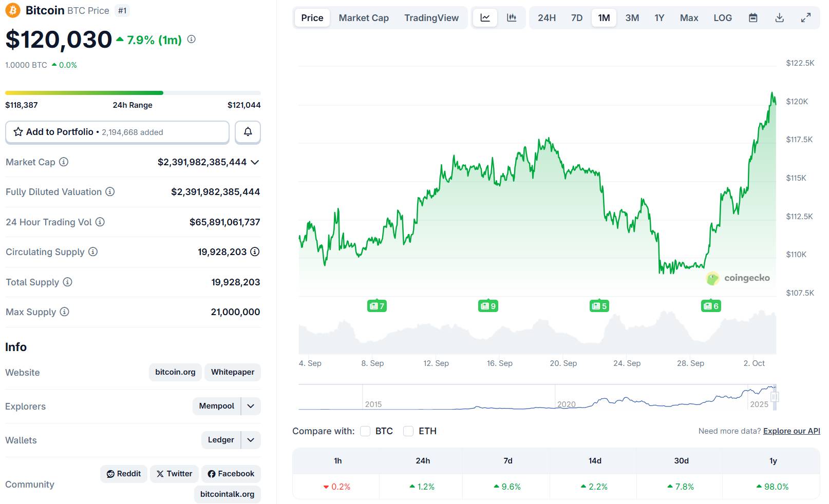Open news marker 7 near 8 Sep

[x=377, y=306]
